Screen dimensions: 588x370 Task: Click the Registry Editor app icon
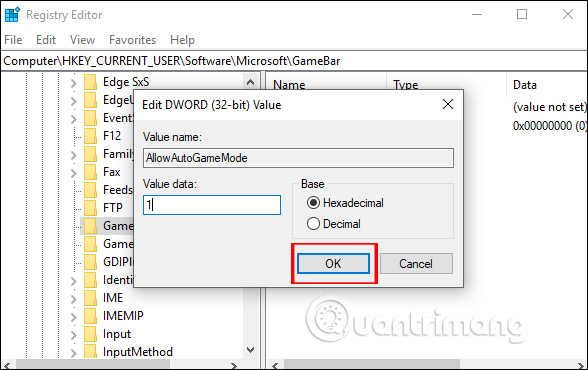12,15
